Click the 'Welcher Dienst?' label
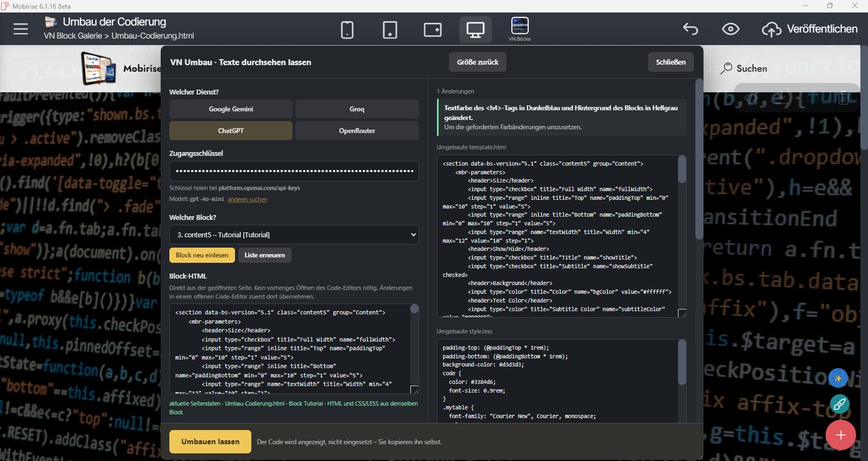This screenshot has height=461, width=868. coord(194,92)
